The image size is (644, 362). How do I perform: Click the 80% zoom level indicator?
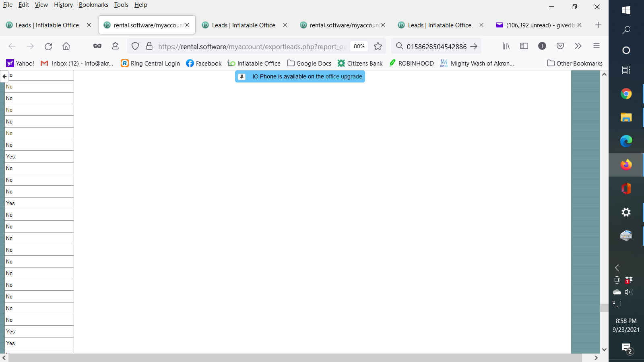(359, 46)
